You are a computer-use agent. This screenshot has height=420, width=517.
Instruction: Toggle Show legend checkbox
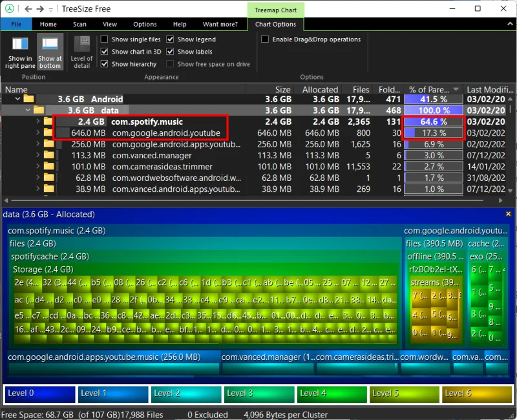click(x=170, y=39)
